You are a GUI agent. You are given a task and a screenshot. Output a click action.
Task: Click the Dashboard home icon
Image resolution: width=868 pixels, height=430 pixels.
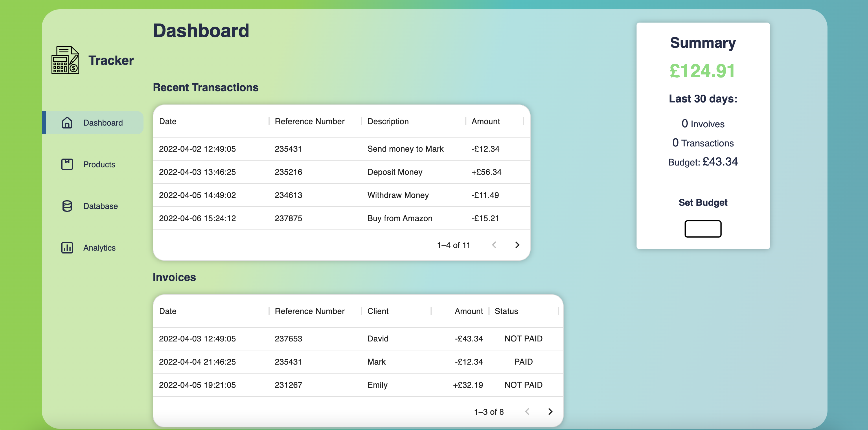(x=67, y=123)
